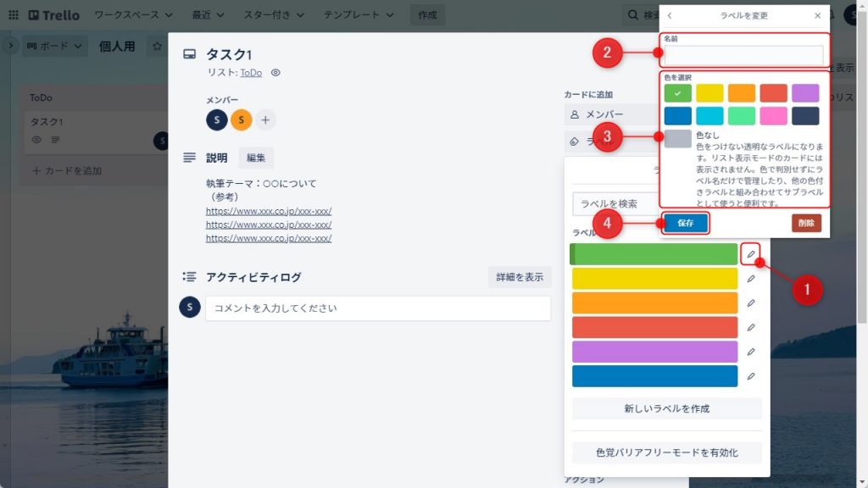Image resolution: width=868 pixels, height=488 pixels.
Task: Go back with the arrow in ラベルを変更
Action: (x=670, y=15)
